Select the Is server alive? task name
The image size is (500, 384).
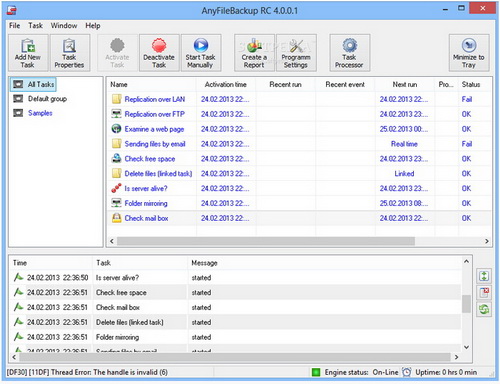(x=146, y=188)
